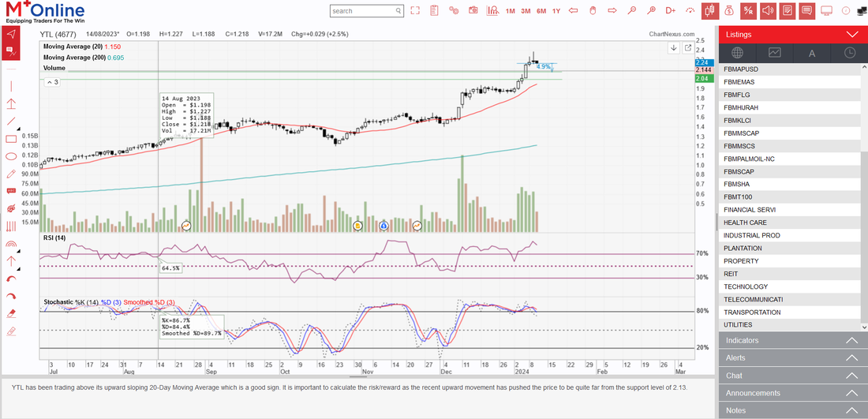Viewport: 868px width, 419px height.
Task: Select the cursor pointer tool in left sidebar
Action: point(10,34)
